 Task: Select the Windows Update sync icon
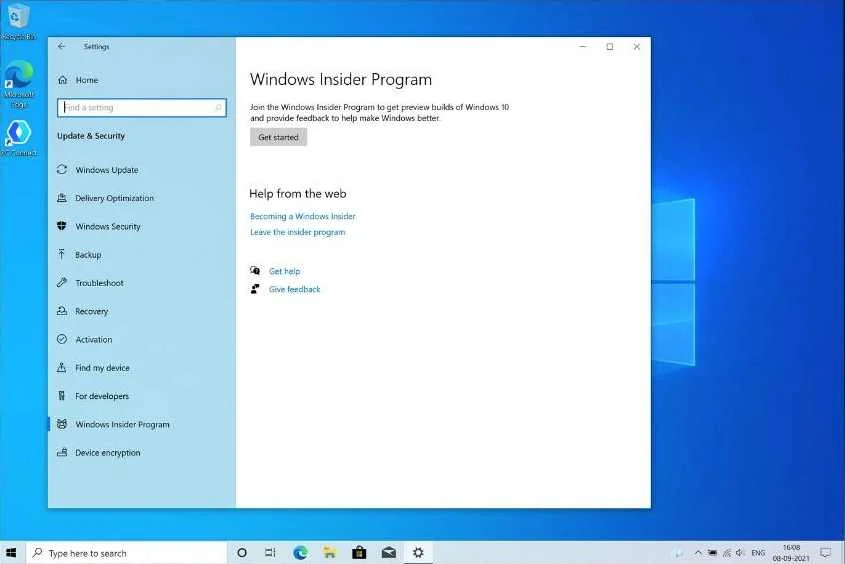coord(62,170)
